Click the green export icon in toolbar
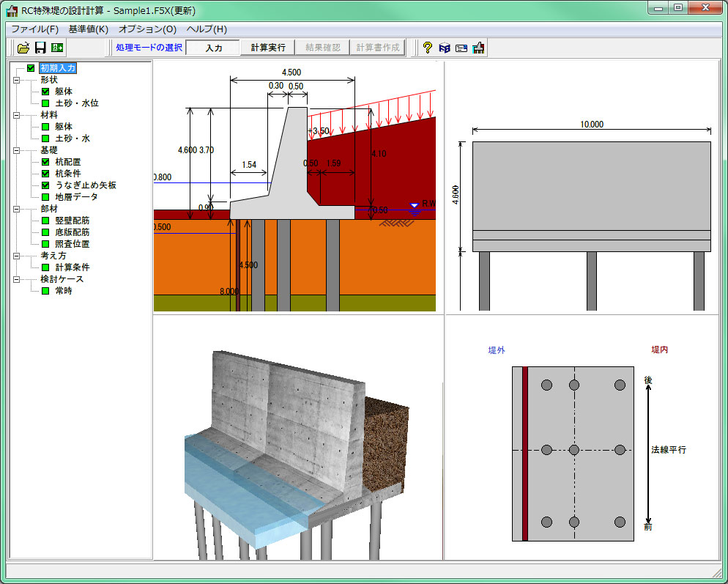The image size is (728, 584). tap(57, 48)
